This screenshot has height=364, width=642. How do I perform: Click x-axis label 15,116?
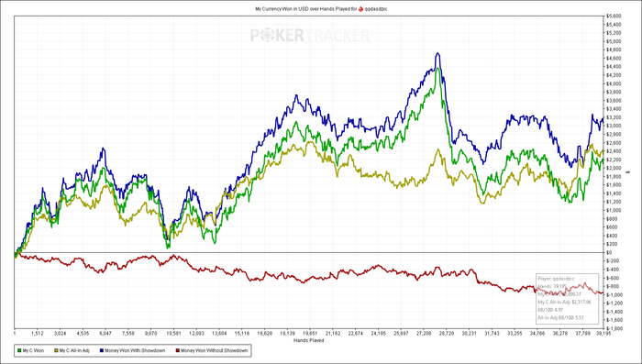coord(242,334)
